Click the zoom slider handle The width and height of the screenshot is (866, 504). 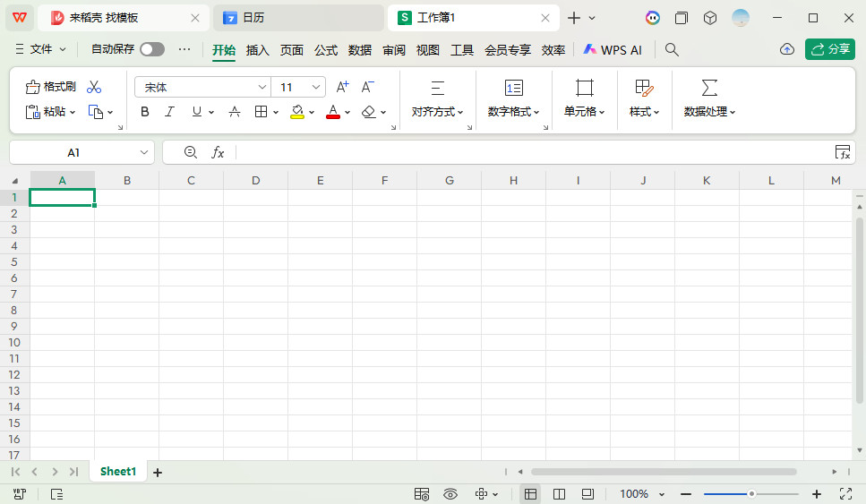751,494
